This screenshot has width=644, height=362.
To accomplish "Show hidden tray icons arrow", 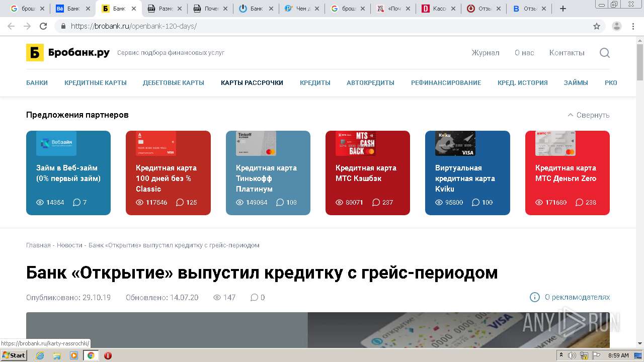I will [561, 355].
